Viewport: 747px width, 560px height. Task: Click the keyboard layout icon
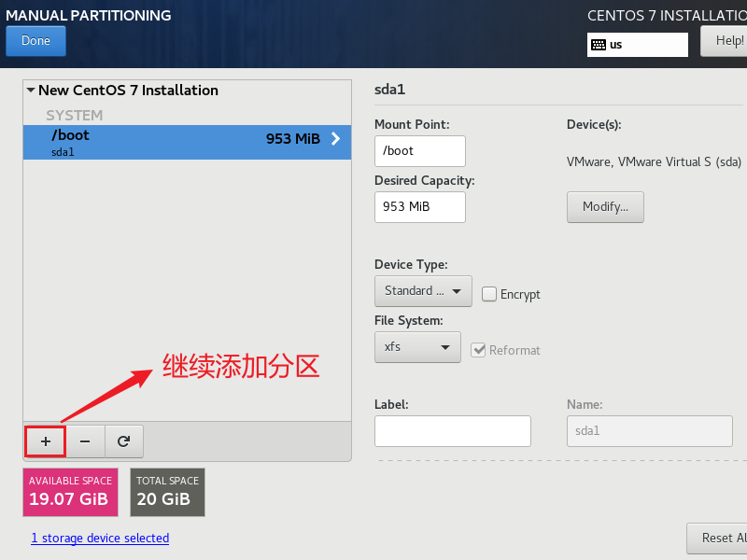[x=599, y=45]
